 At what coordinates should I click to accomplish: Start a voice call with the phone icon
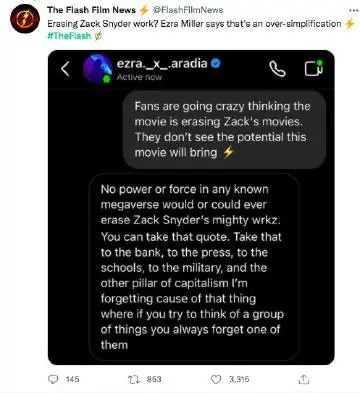pyautogui.click(x=277, y=69)
